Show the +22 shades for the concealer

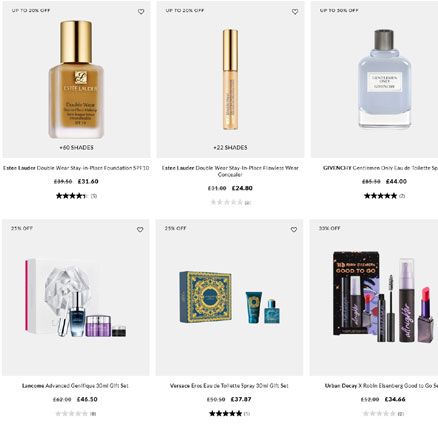(230, 147)
